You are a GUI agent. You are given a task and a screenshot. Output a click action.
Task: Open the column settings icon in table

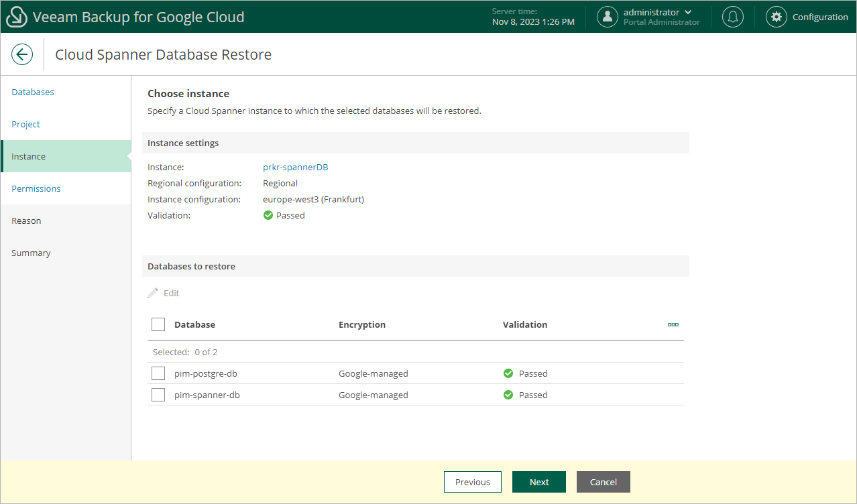(673, 324)
